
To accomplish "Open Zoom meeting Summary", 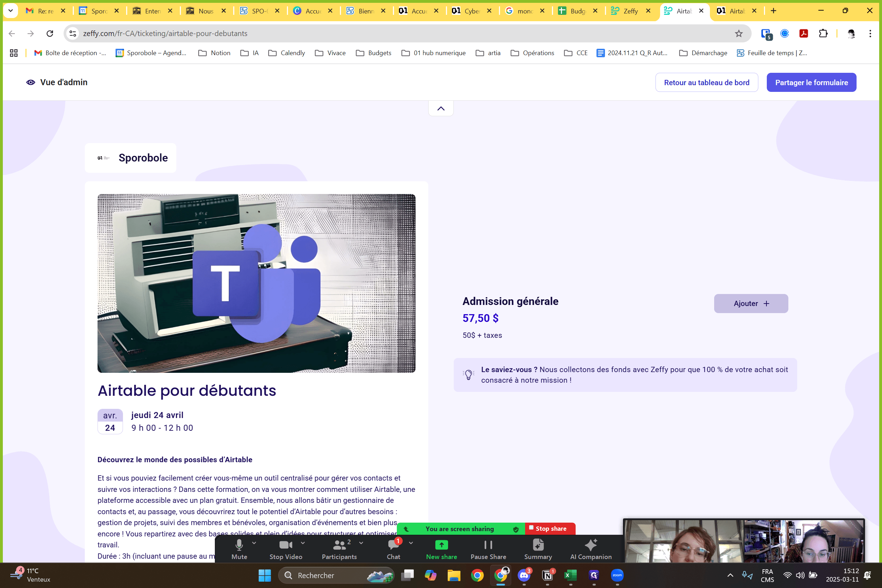I will click(538, 549).
